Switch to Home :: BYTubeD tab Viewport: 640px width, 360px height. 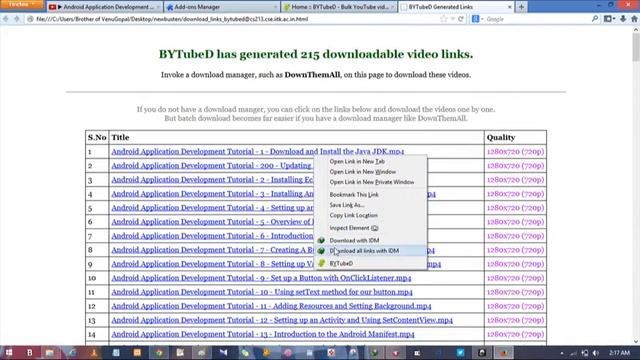pos(339,7)
